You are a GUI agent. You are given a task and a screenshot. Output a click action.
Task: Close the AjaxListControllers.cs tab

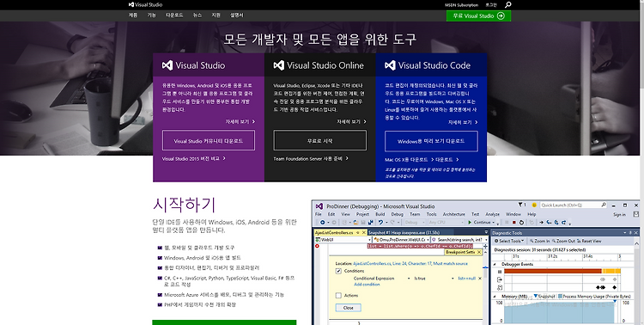[x=364, y=232]
